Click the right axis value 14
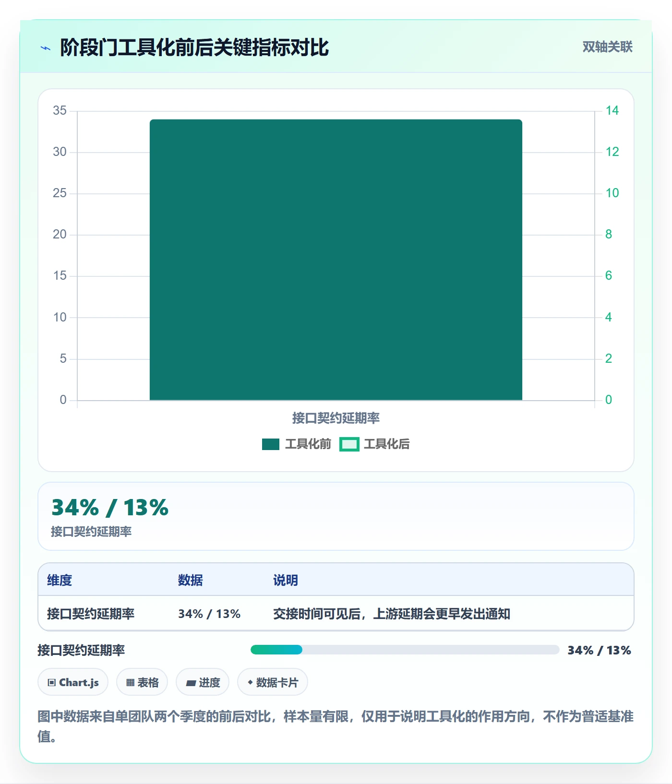 pos(612,111)
